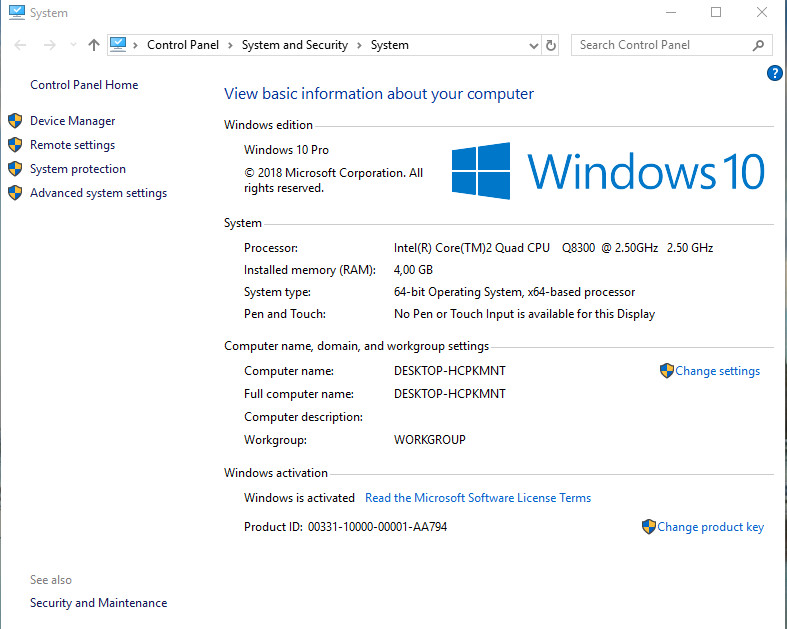Open address bar history dropdown

[534, 46]
